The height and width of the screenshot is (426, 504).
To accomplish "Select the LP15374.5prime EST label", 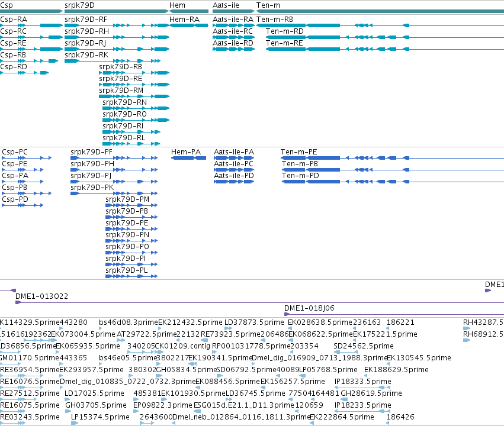I will 100,417.
